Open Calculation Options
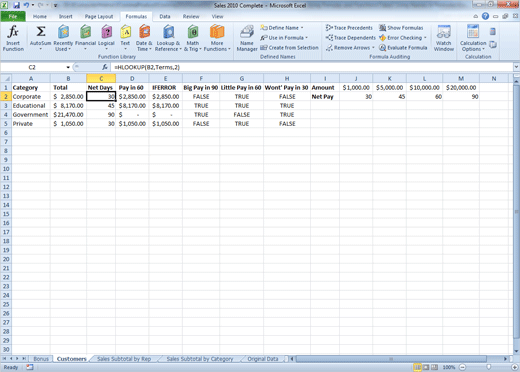 473,38
